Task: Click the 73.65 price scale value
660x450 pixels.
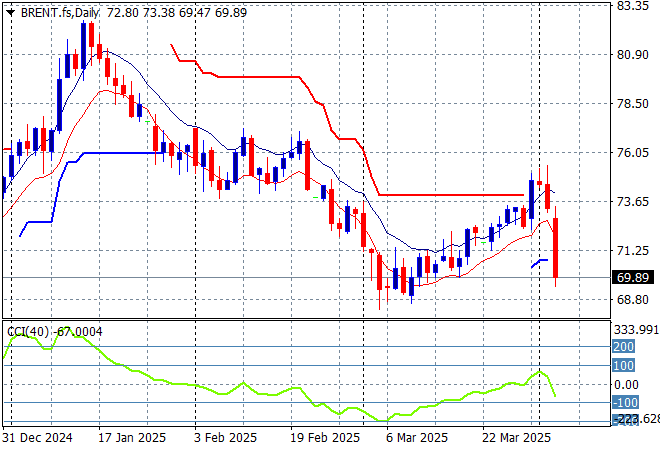Action: [x=633, y=202]
